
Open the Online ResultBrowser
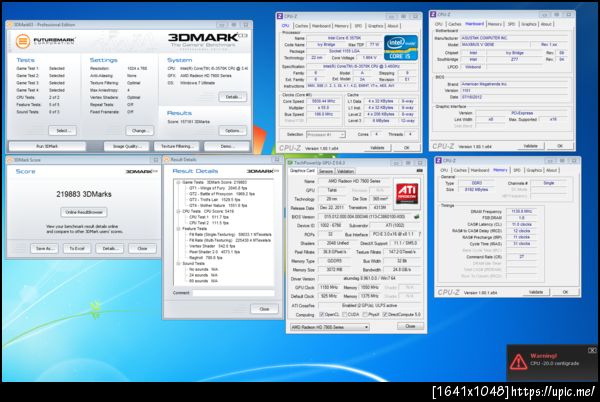84,212
